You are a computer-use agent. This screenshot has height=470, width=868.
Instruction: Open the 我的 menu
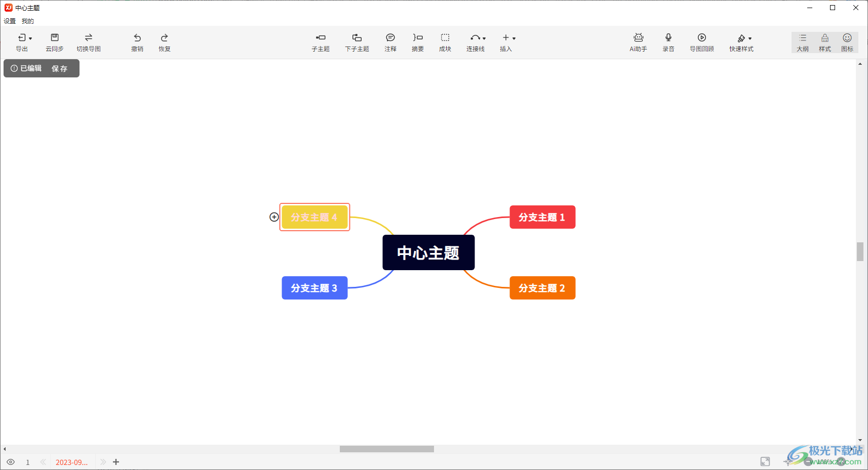click(x=28, y=21)
